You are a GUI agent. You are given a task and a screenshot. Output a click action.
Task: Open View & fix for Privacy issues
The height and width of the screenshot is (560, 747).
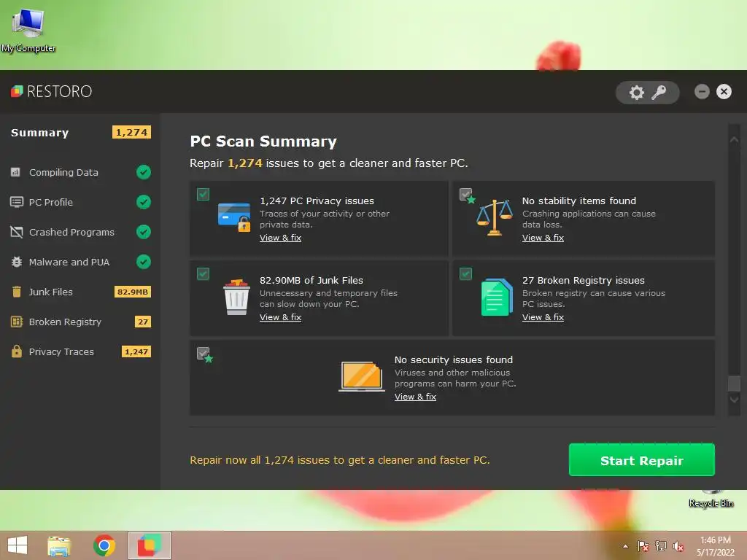[x=280, y=238]
